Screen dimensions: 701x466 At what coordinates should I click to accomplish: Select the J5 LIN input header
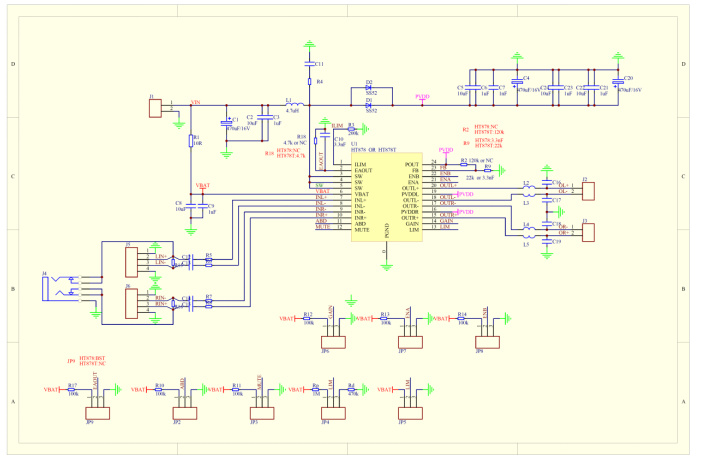coord(131,262)
